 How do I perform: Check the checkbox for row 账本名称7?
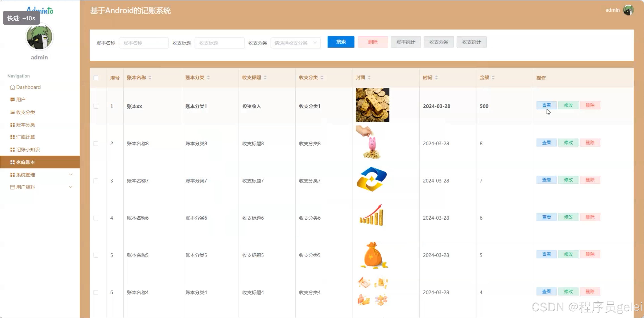click(96, 181)
